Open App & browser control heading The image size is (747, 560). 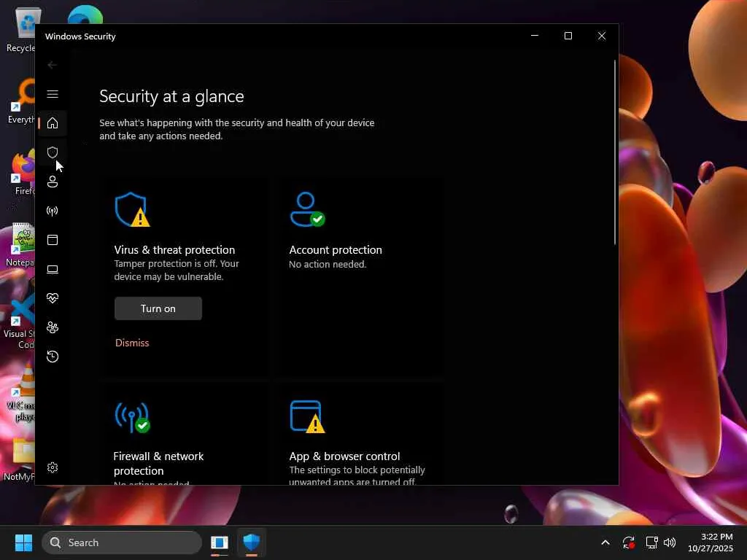(344, 456)
